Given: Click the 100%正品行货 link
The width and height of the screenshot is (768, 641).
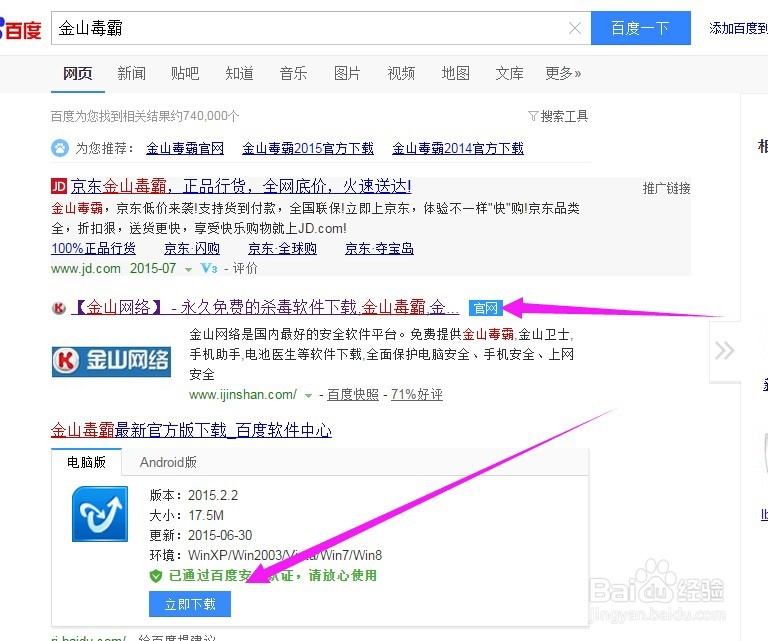Looking at the screenshot, I should click(x=94, y=248).
